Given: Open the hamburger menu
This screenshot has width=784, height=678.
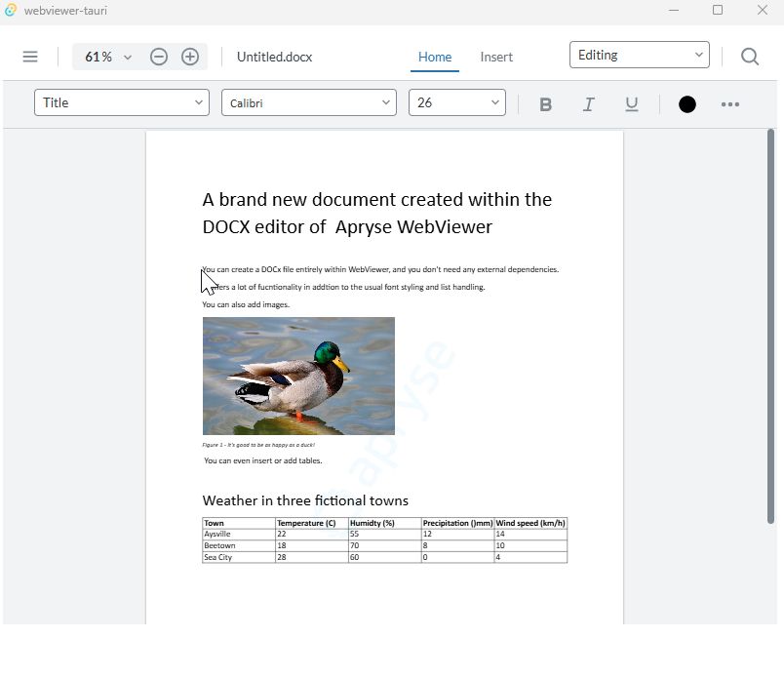Looking at the screenshot, I should (30, 57).
